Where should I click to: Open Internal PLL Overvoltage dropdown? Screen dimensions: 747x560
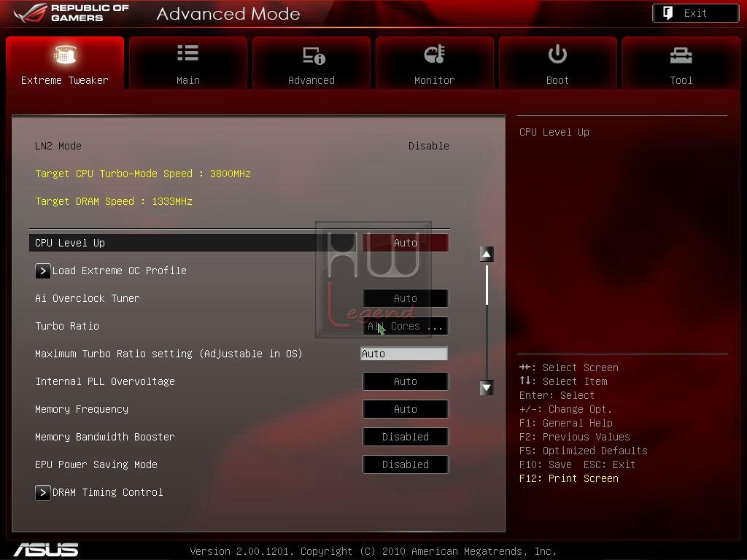coord(406,381)
